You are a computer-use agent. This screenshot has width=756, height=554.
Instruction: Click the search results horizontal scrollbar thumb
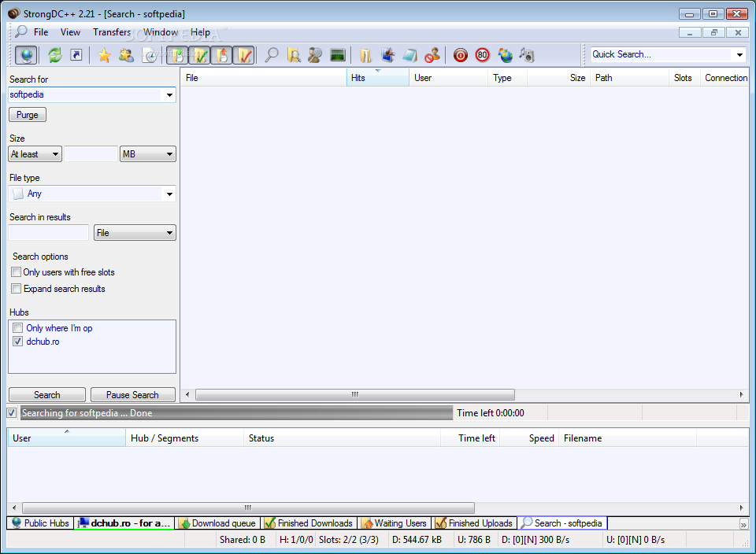(355, 395)
